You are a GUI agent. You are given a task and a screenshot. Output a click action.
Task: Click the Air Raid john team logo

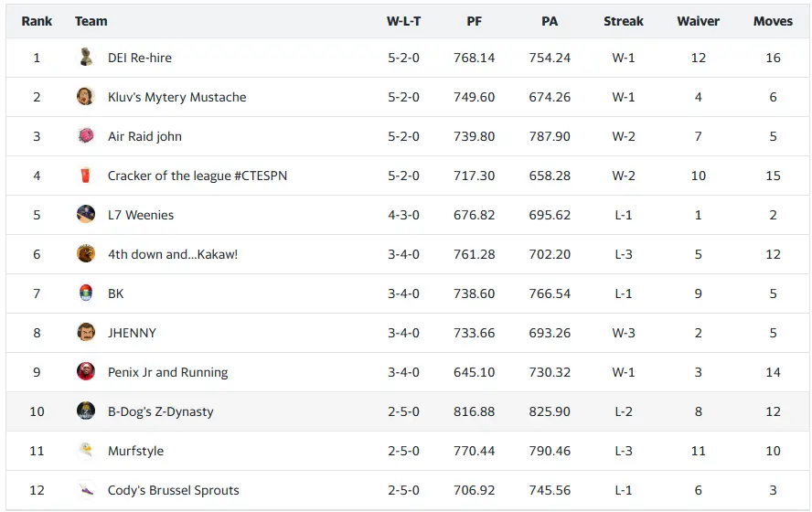pos(86,136)
